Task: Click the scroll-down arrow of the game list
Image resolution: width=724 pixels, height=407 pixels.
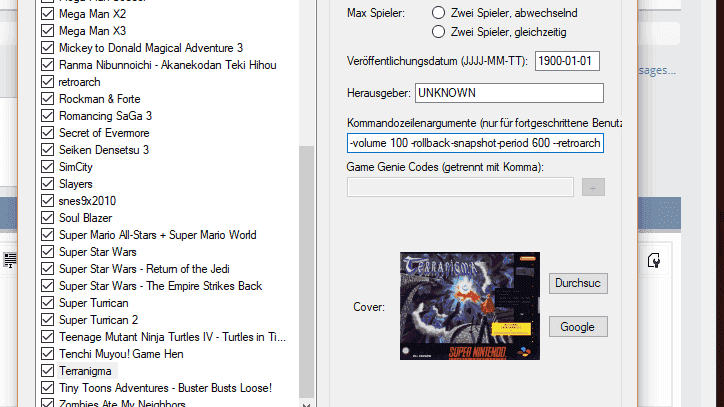Action: pos(307,404)
